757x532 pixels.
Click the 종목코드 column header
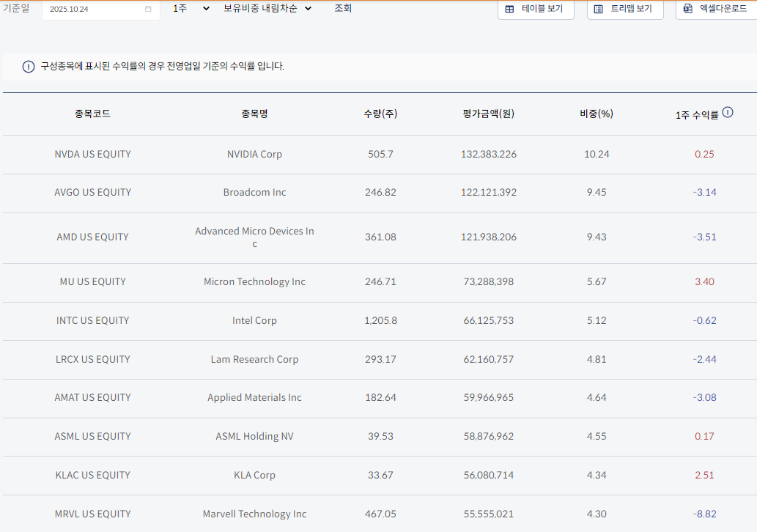(x=92, y=114)
